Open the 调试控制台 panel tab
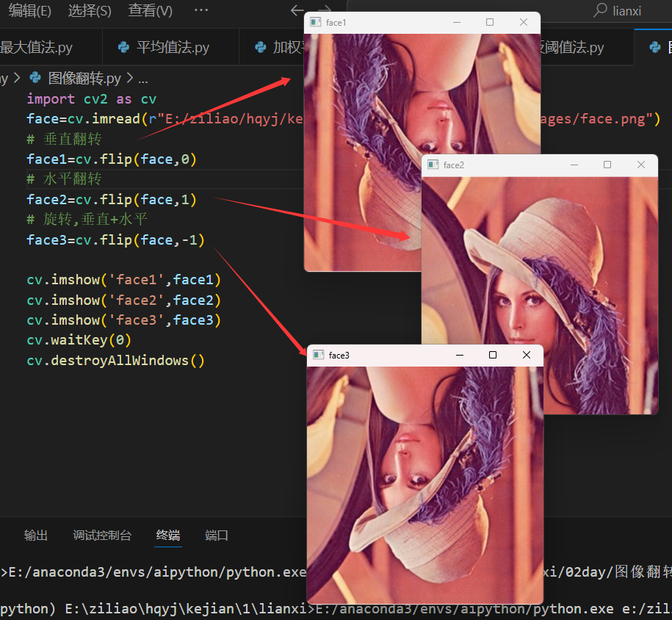This screenshot has height=620, width=672. [x=102, y=535]
